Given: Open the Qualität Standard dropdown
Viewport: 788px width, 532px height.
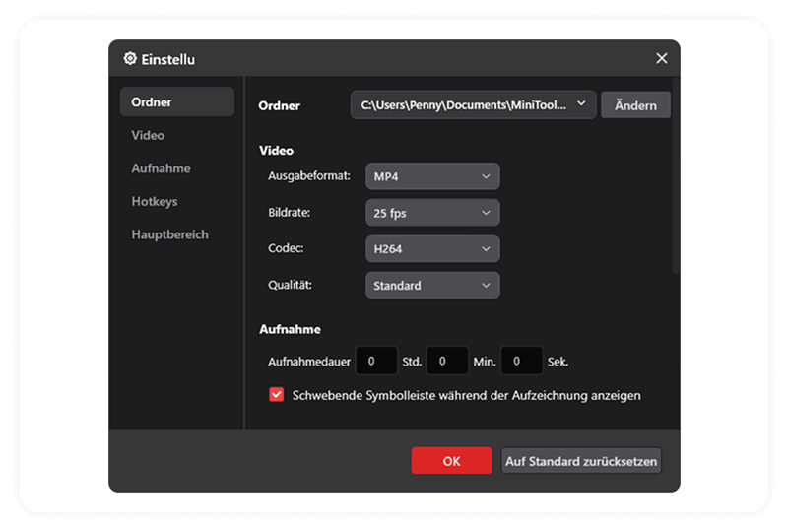Looking at the screenshot, I should [432, 285].
